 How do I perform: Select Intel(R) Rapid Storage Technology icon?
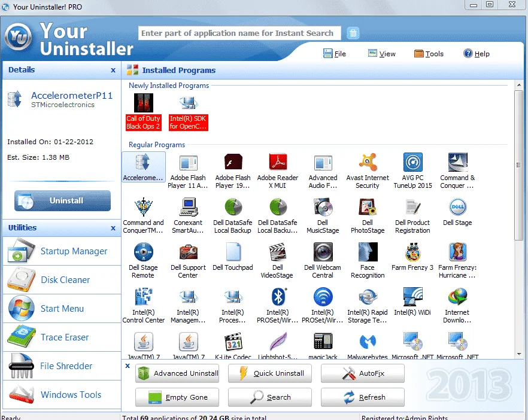368,306
